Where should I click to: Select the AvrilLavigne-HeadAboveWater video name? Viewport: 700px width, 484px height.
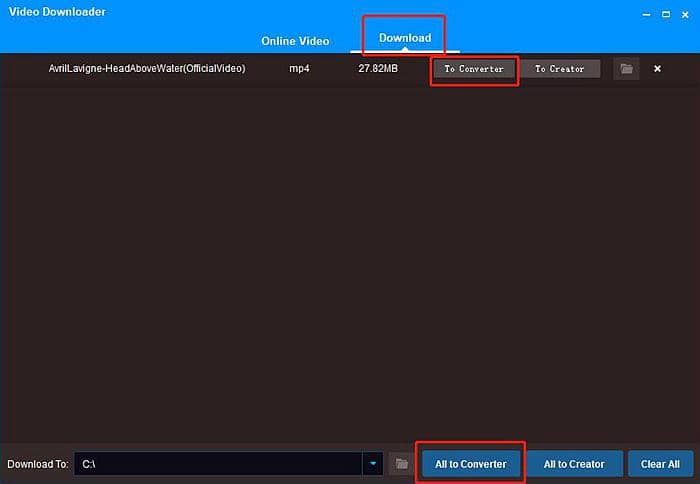[x=147, y=68]
